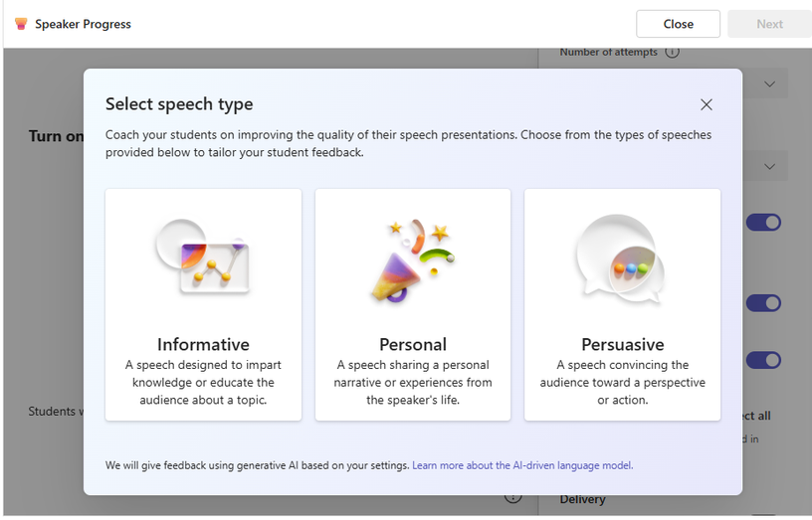Click the Close button in header

tap(678, 24)
